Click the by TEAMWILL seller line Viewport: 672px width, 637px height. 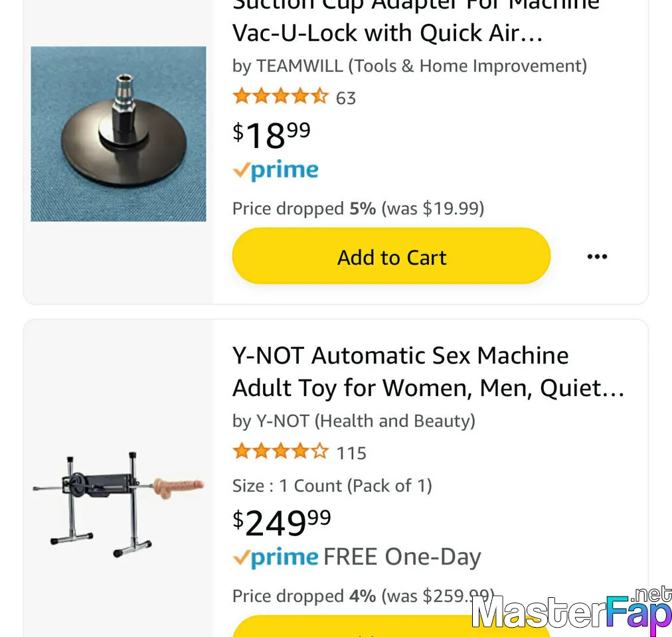click(409, 66)
